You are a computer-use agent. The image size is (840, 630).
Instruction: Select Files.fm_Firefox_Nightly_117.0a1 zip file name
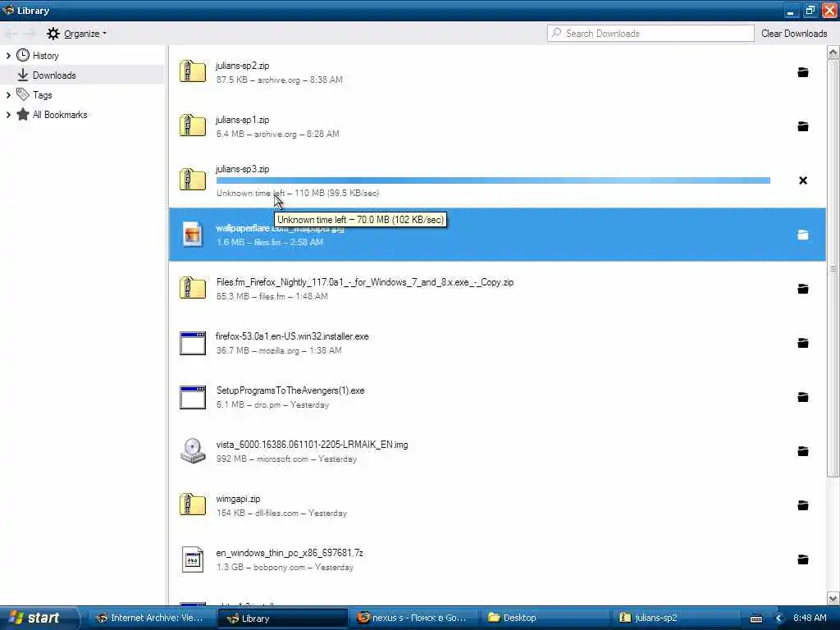365,282
